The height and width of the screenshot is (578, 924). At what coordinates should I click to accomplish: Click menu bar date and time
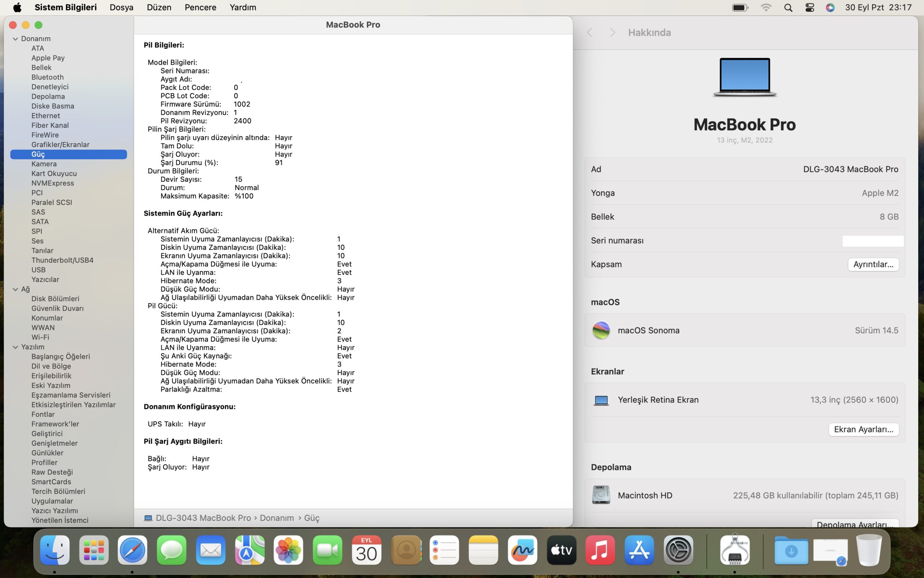pyautogui.click(x=878, y=7)
